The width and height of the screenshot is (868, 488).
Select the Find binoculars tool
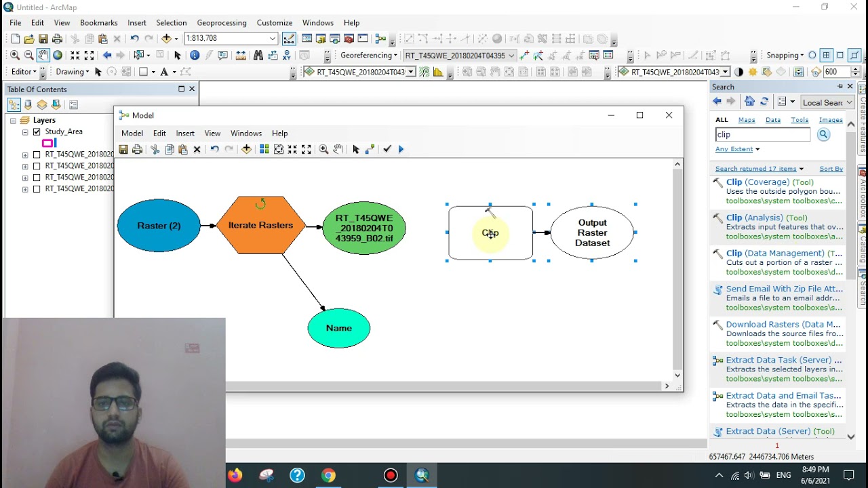pyautogui.click(x=258, y=55)
